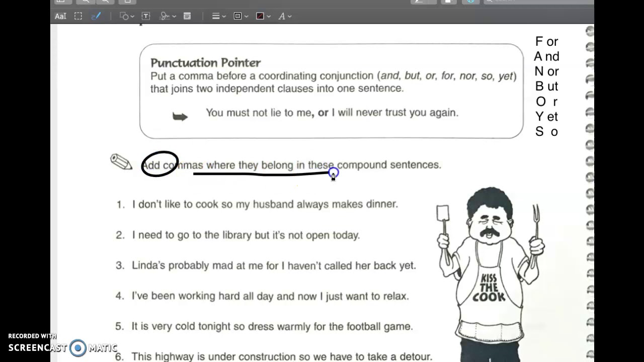
Task: Open the Border Color dropdown
Action: (241, 16)
